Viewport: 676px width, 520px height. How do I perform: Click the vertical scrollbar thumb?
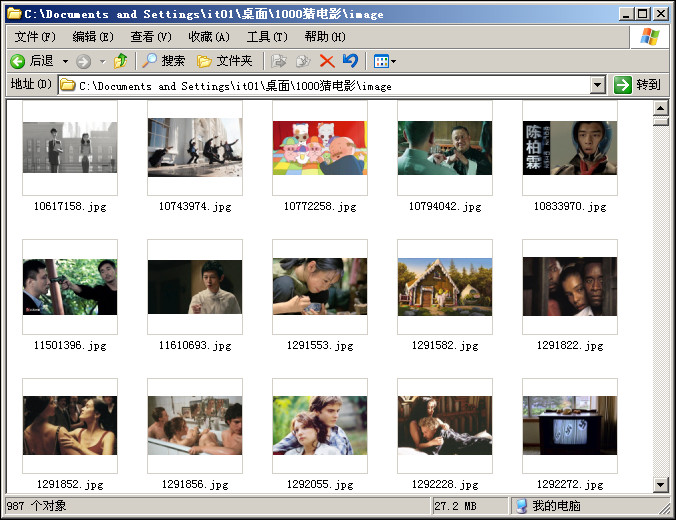pos(660,121)
